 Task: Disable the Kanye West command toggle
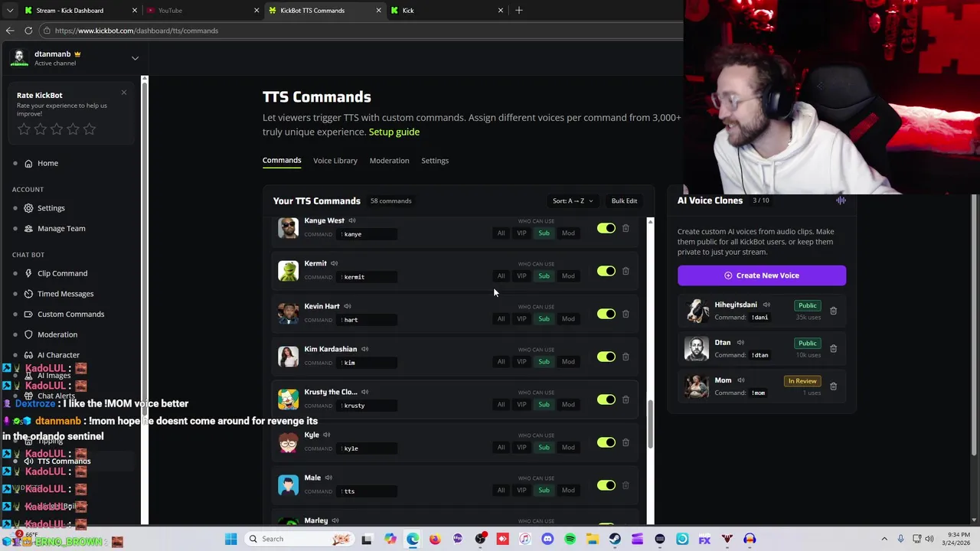coord(606,228)
